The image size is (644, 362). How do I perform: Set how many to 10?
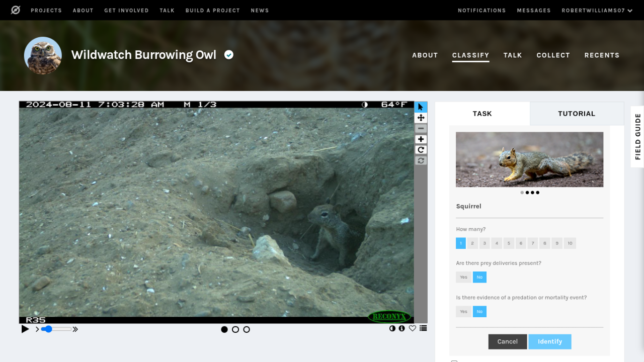[x=570, y=243]
